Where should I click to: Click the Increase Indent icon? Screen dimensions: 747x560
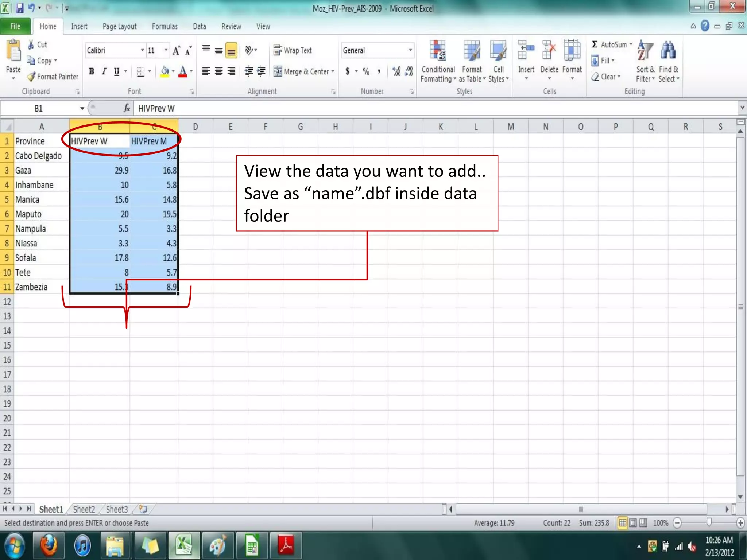pos(261,71)
